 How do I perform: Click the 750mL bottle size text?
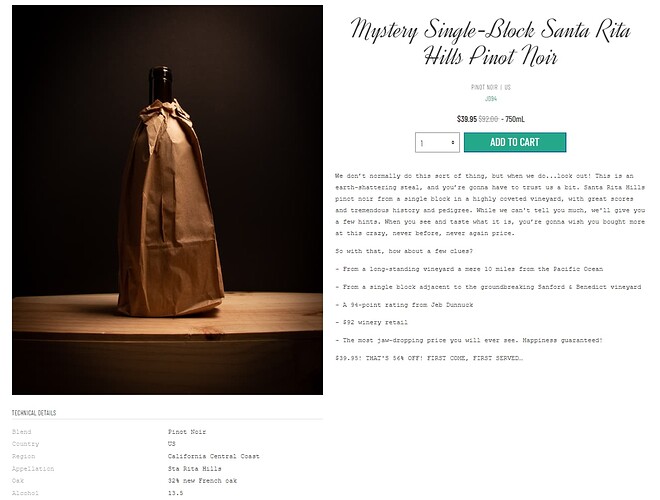pyautogui.click(x=515, y=119)
